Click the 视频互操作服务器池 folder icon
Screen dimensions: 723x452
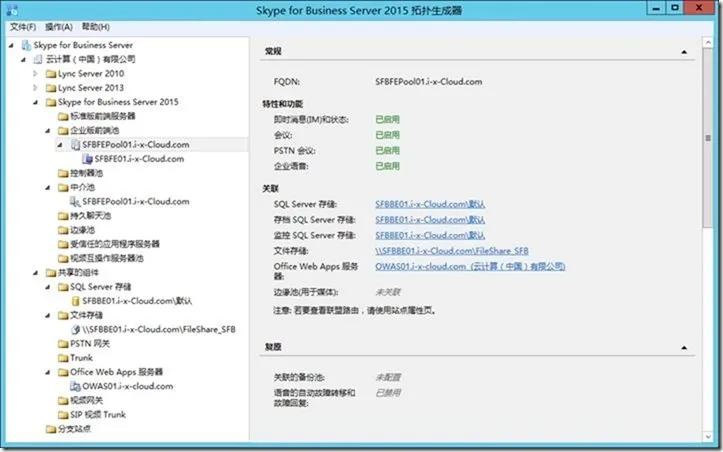tap(63, 259)
